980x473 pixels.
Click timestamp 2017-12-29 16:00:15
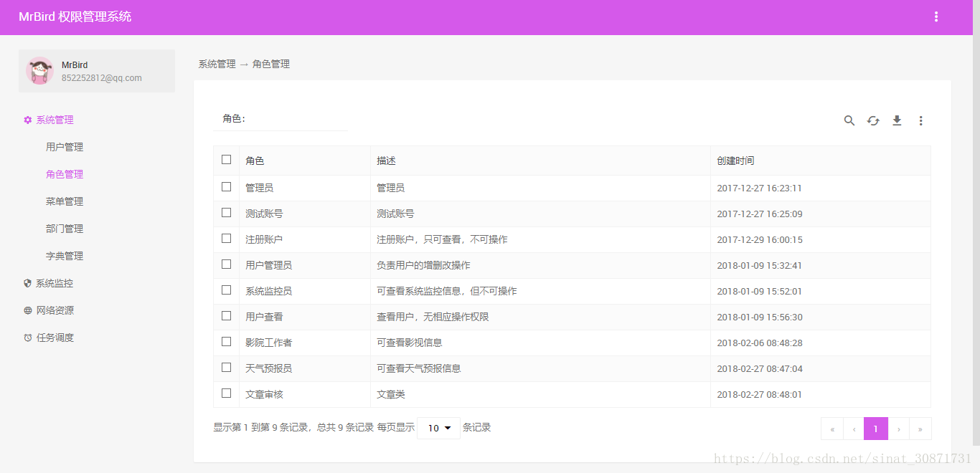pyautogui.click(x=760, y=239)
